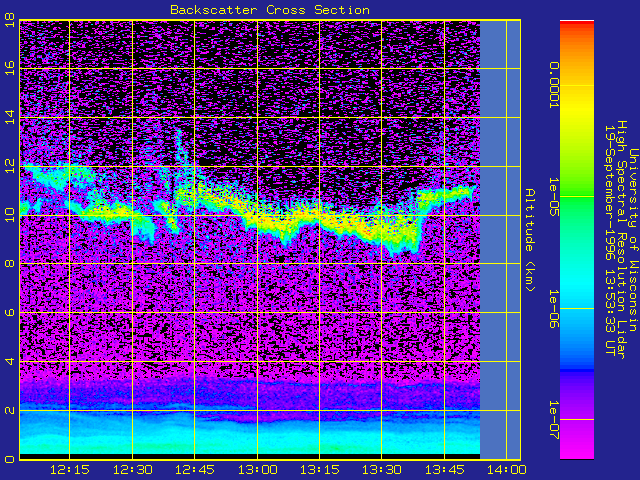
Task: Click 'University of Wisconsin' text
Action: tap(633, 240)
